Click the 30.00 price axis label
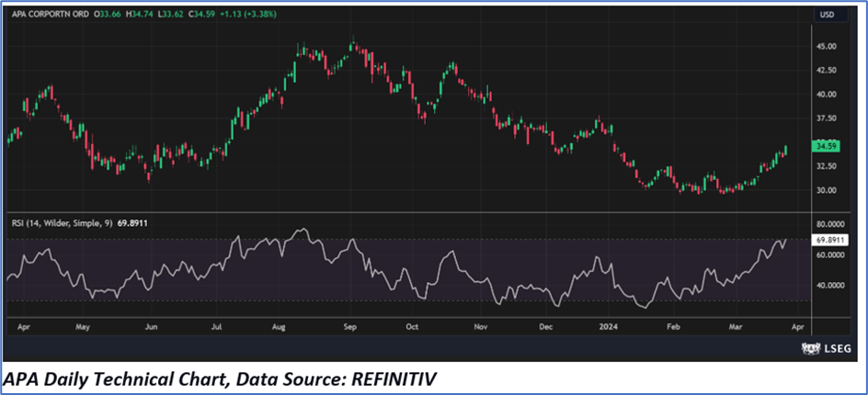This screenshot has height=395, width=868. pyautogui.click(x=827, y=190)
